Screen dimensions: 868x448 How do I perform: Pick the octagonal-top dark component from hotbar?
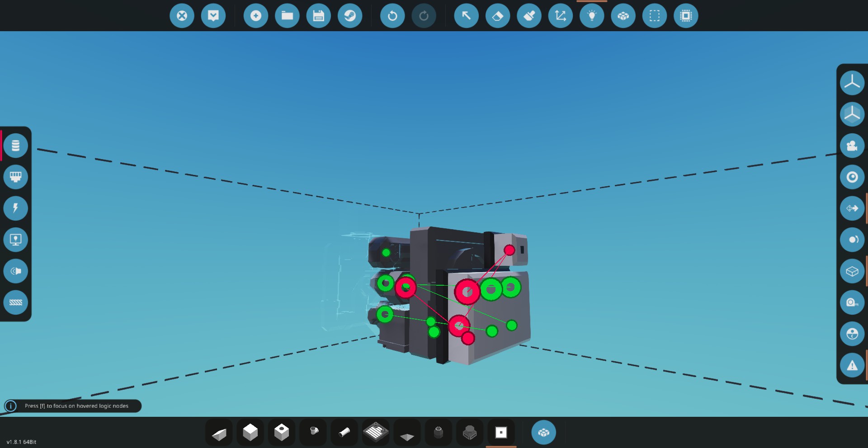point(470,433)
